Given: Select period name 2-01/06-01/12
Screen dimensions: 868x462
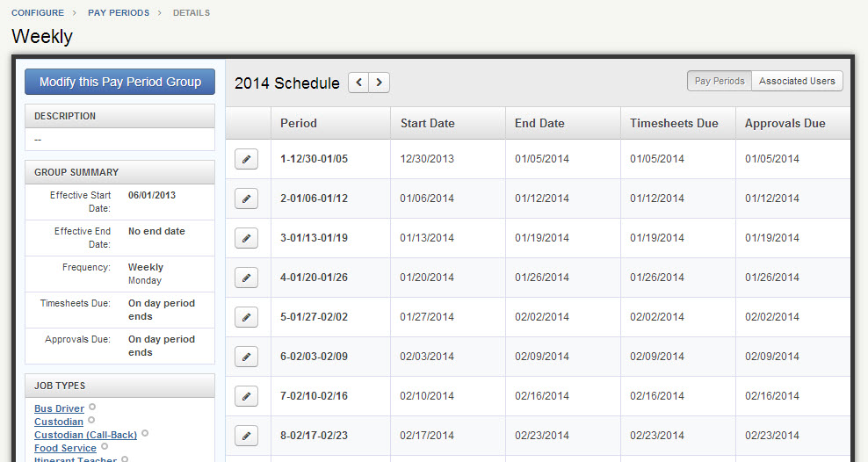Looking at the screenshot, I should (314, 199).
